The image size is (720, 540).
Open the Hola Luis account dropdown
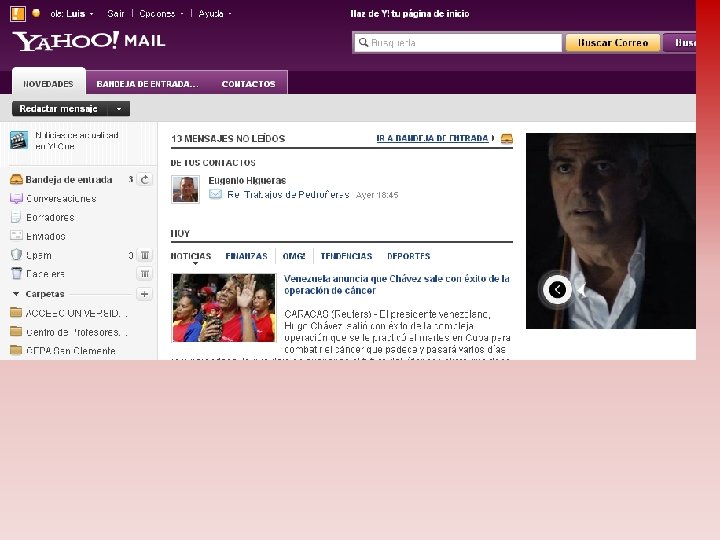[72, 14]
